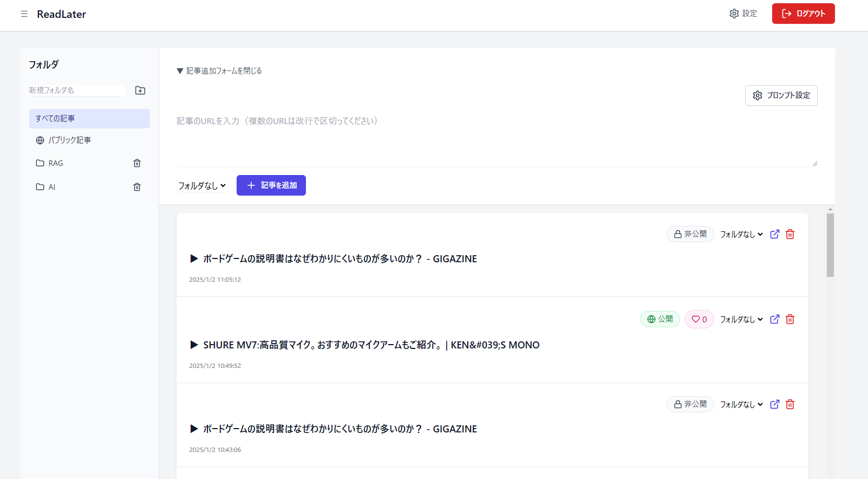
Task: Click the hamburger menu icon beside ReadLater
Action: (x=24, y=14)
